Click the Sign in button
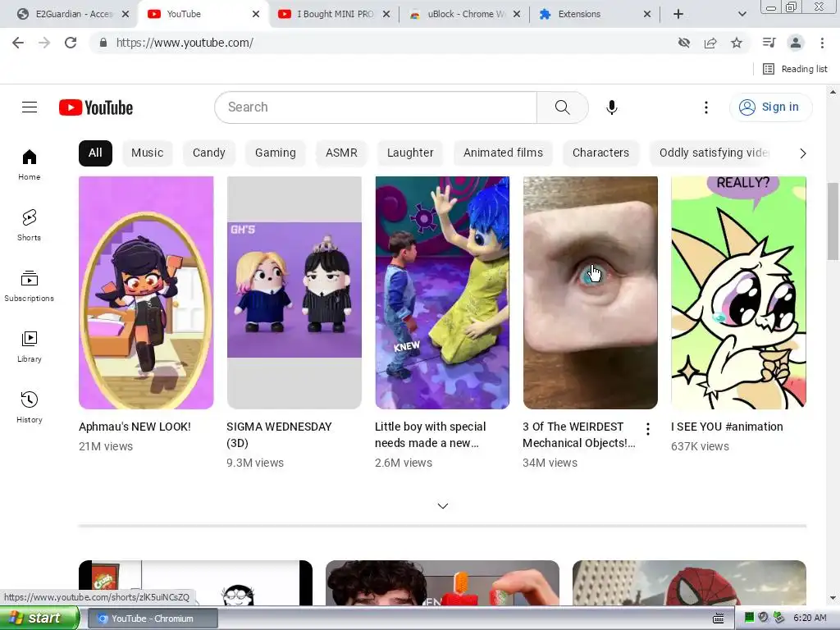840x630 pixels. pyautogui.click(x=770, y=107)
